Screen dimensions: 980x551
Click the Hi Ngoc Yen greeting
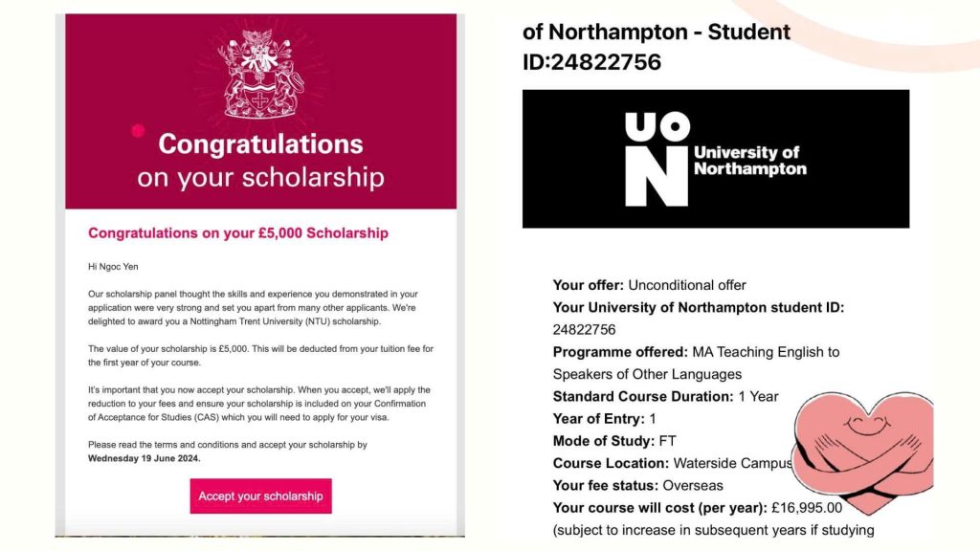(120, 268)
